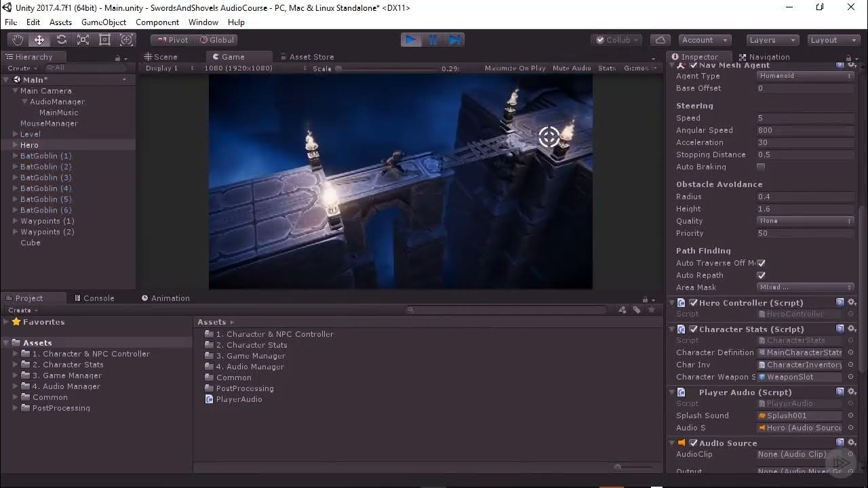Open Character Stats gear settings menu

852,329
